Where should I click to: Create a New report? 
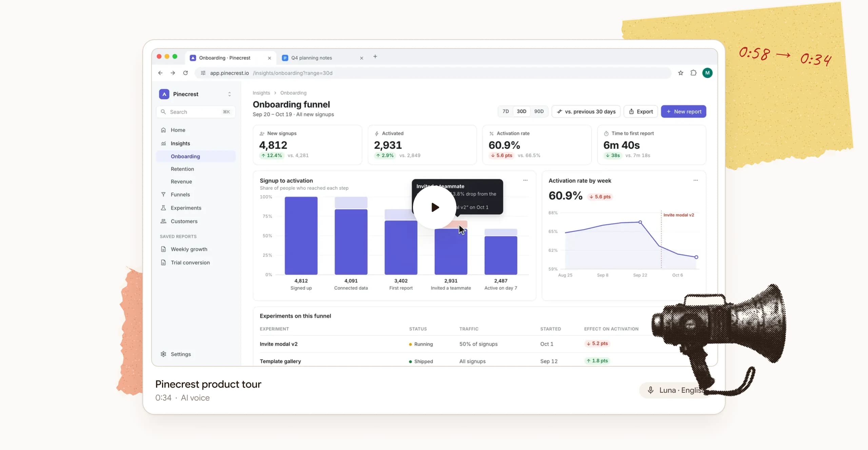point(684,111)
